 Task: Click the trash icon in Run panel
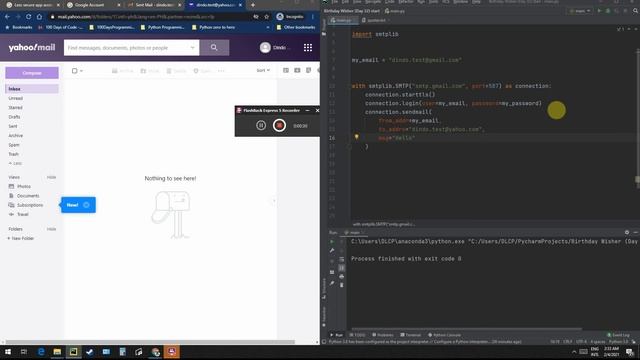(342, 285)
